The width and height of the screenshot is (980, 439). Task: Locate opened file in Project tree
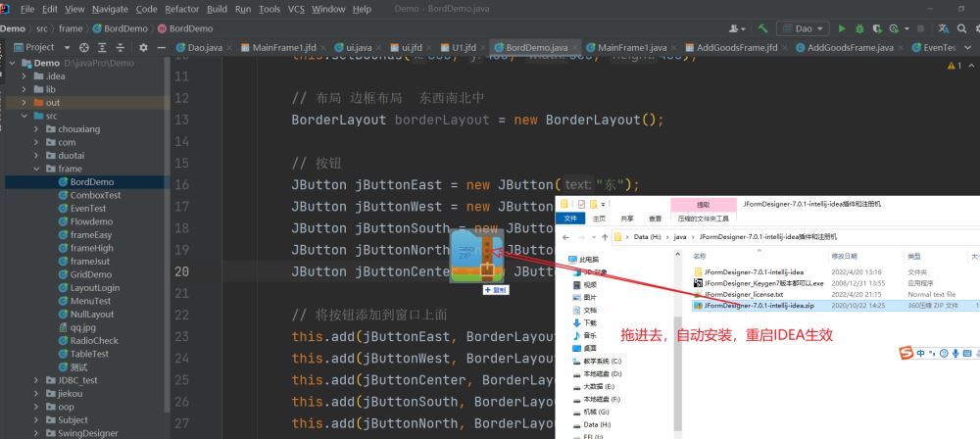click(x=84, y=47)
